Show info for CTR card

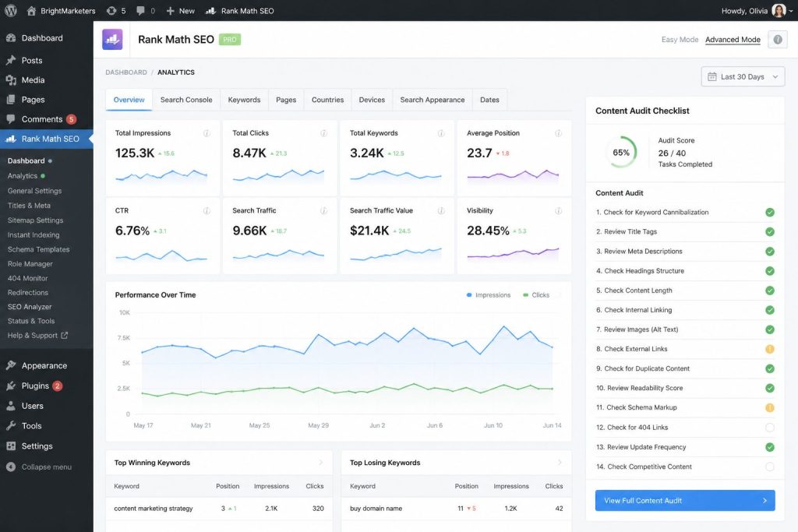tap(207, 210)
